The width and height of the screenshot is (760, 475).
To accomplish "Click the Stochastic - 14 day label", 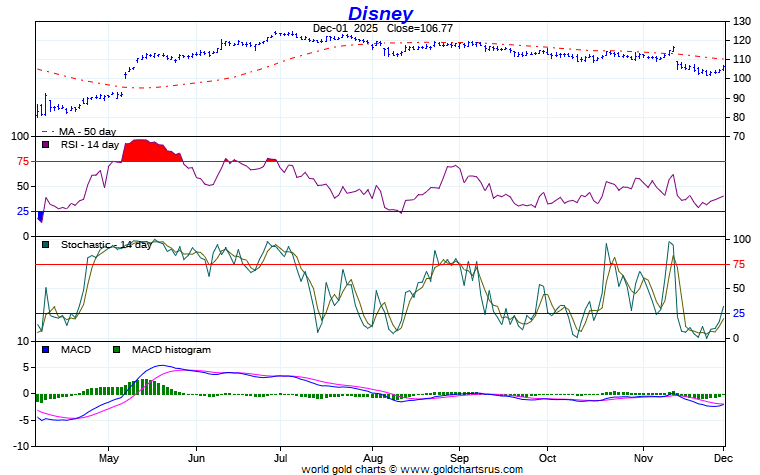I will click(106, 244).
